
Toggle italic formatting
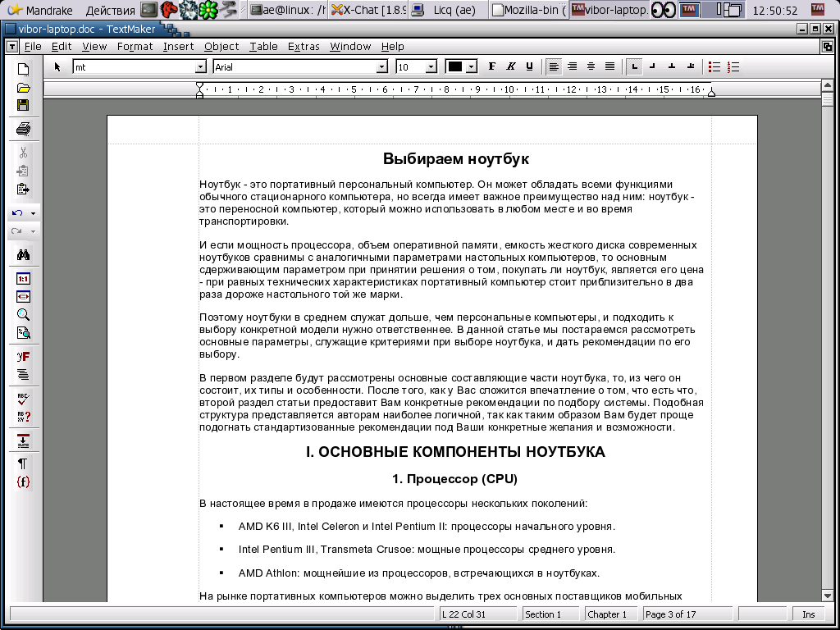510,66
